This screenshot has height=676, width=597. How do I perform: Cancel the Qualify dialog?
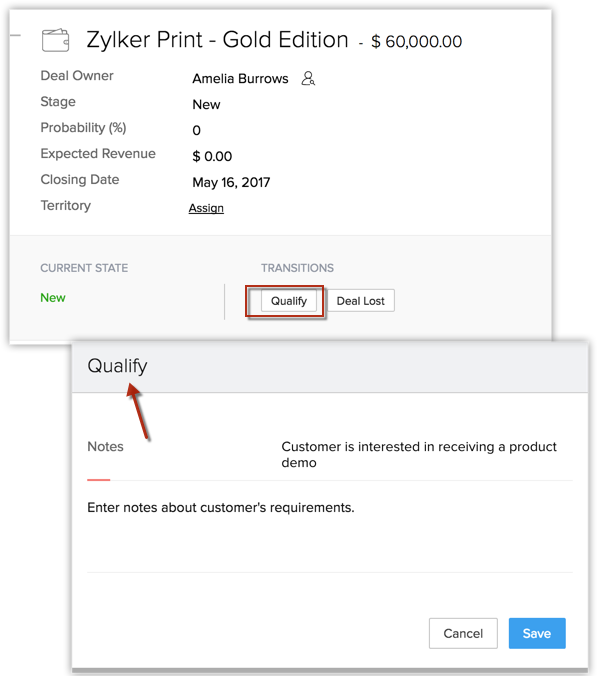point(463,633)
